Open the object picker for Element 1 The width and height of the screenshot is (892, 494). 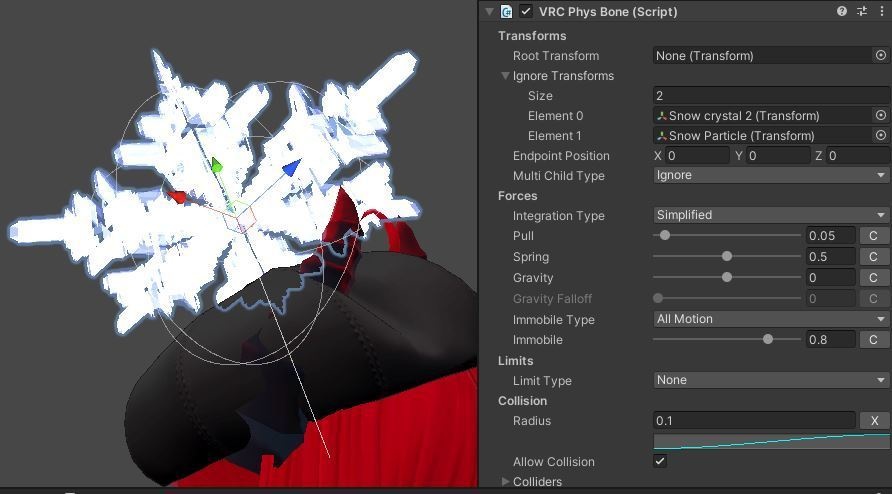881,135
